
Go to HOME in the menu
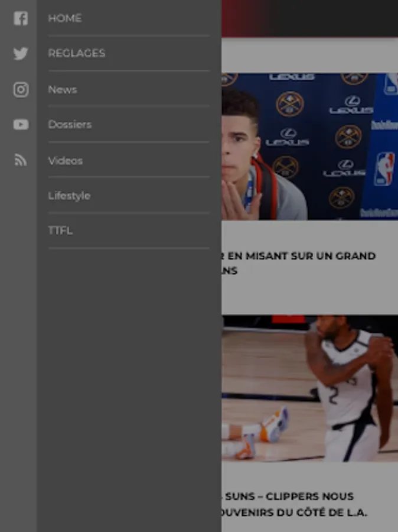[x=129, y=18]
